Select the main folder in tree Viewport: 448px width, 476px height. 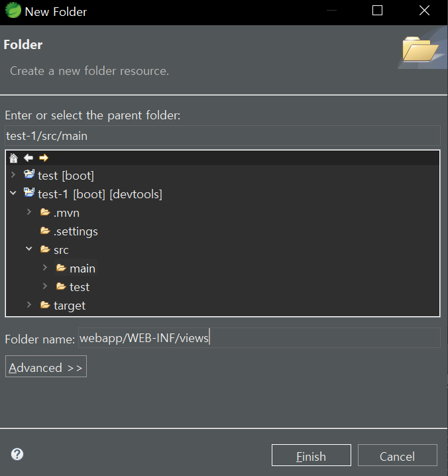coord(82,268)
